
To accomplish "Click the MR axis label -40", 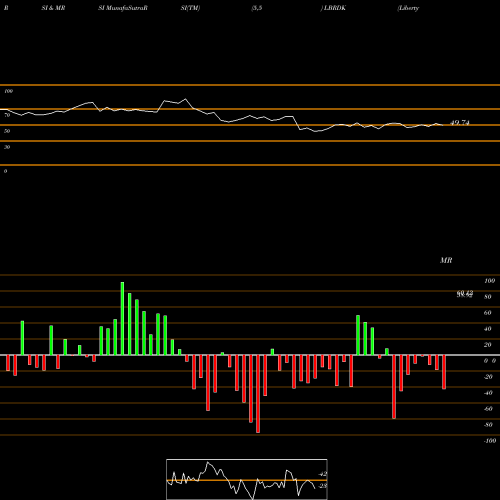I will [x=488, y=393].
